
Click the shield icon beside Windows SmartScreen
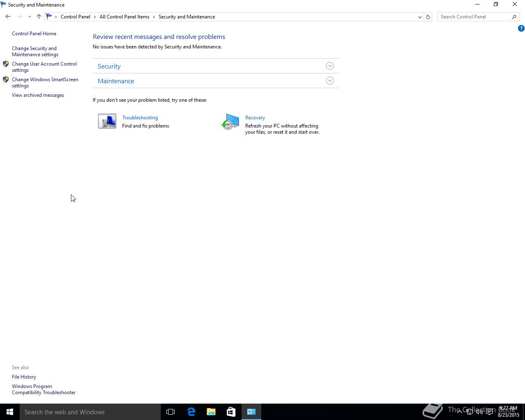(x=6, y=80)
